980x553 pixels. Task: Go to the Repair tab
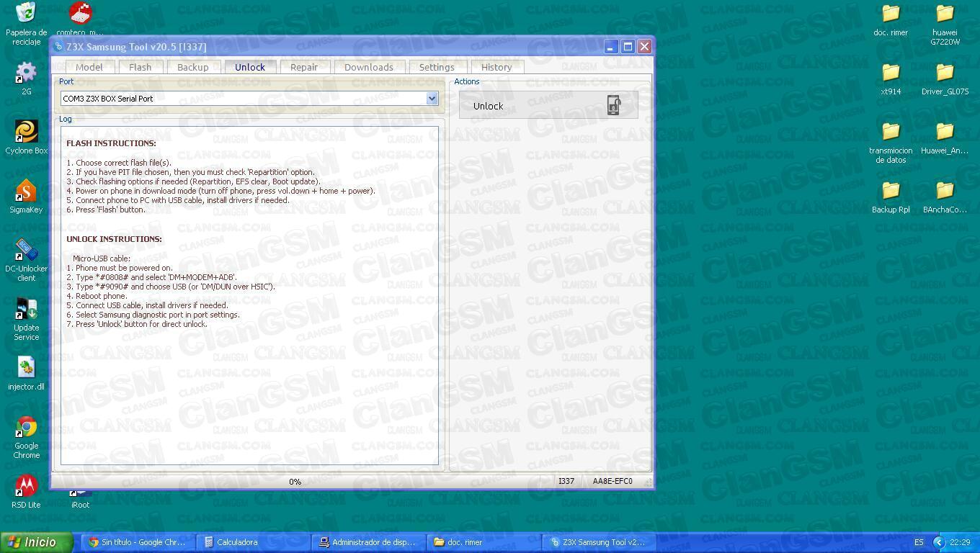tap(304, 67)
